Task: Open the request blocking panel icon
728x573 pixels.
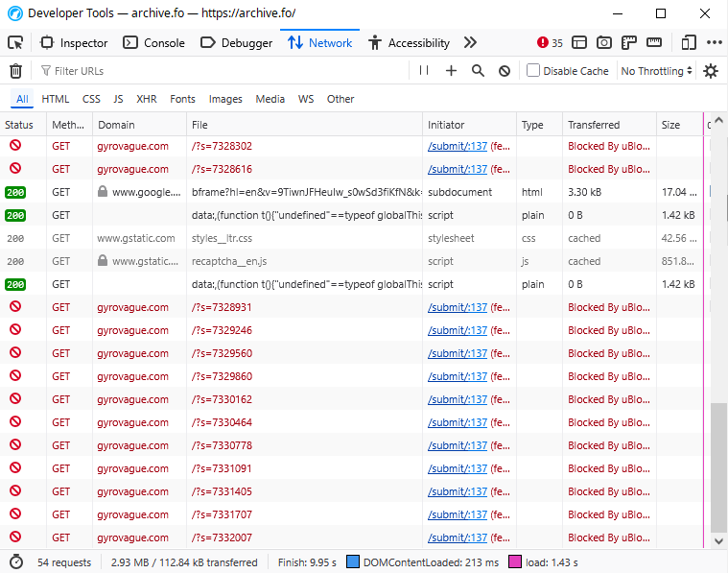Action: pyautogui.click(x=505, y=71)
